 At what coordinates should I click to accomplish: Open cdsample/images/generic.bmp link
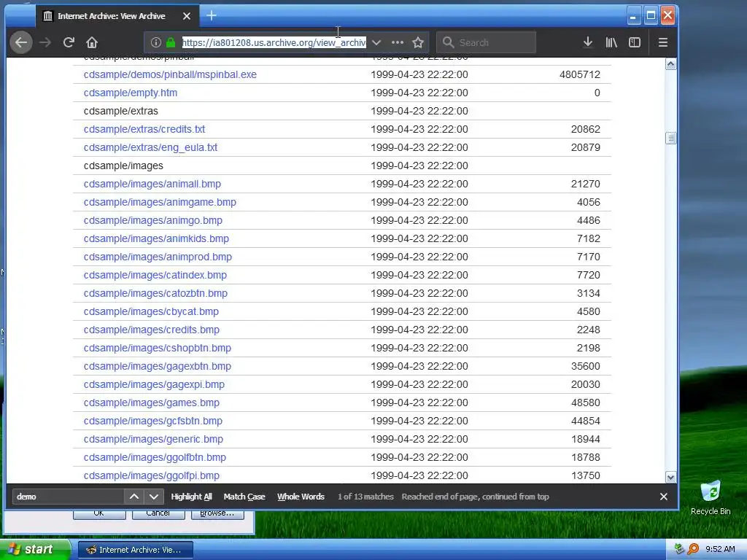[x=153, y=439]
